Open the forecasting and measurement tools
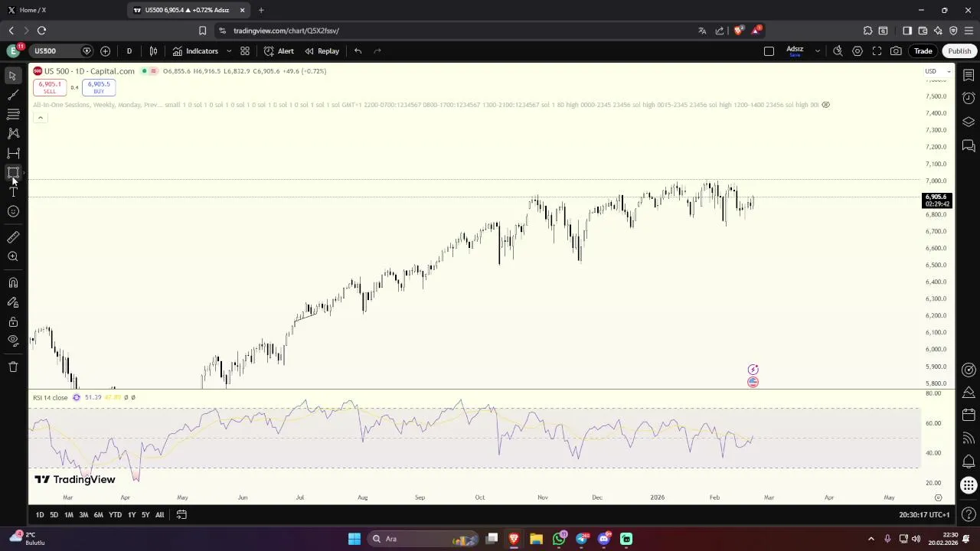 [13, 153]
